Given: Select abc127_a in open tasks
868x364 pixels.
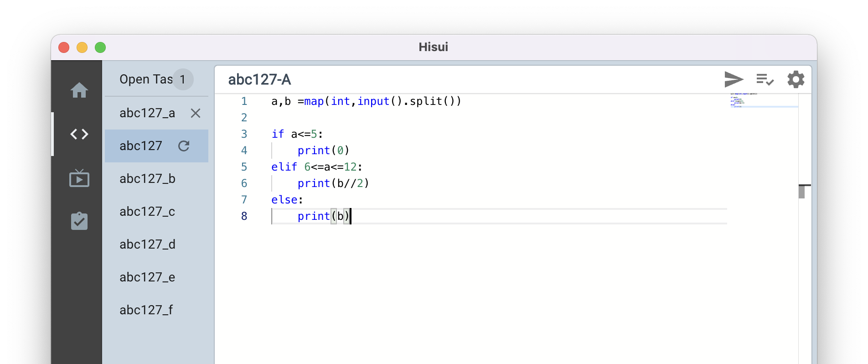Looking at the screenshot, I should tap(147, 113).
